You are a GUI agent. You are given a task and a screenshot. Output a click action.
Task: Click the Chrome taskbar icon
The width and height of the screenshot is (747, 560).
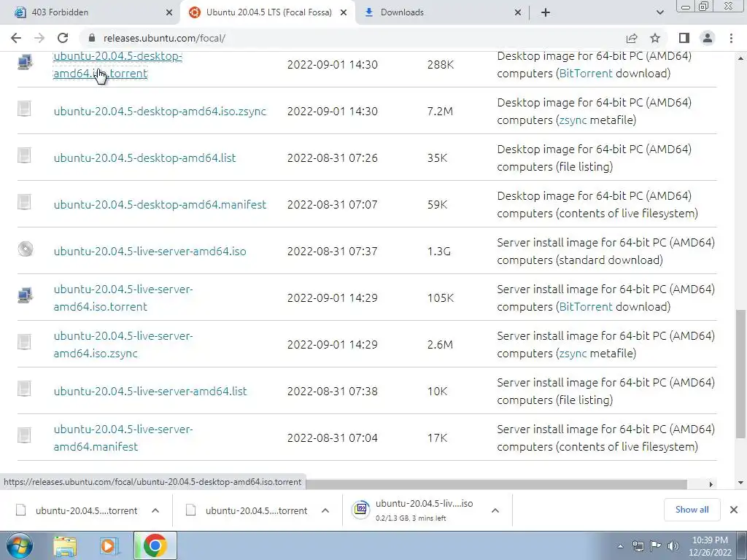click(x=155, y=545)
